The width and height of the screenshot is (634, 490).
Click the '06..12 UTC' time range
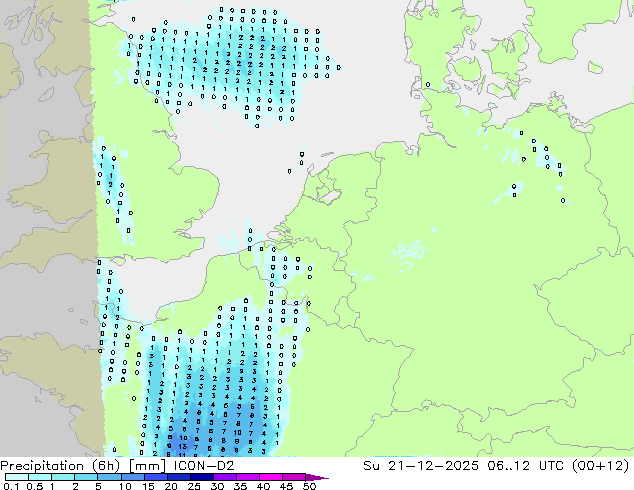pyautogui.click(x=527, y=466)
